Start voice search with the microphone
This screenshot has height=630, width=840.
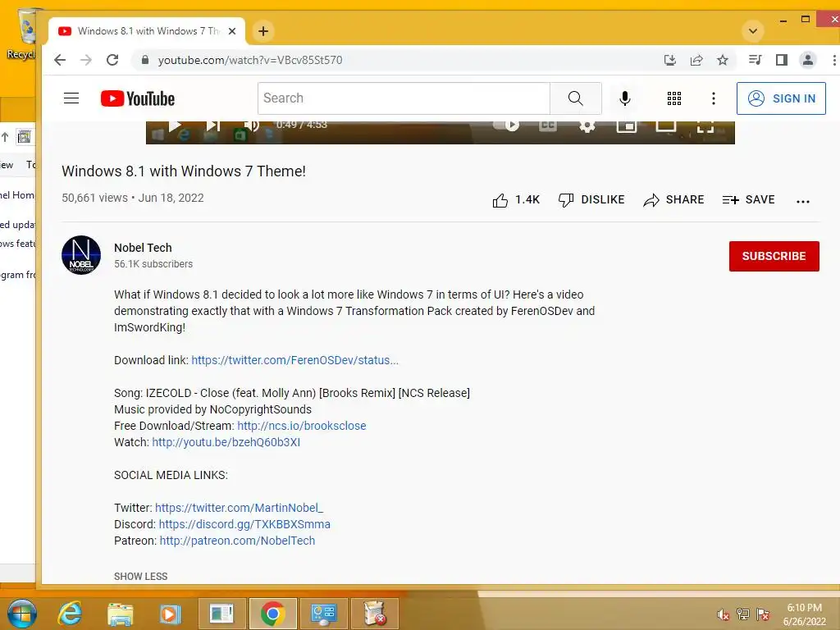624,98
